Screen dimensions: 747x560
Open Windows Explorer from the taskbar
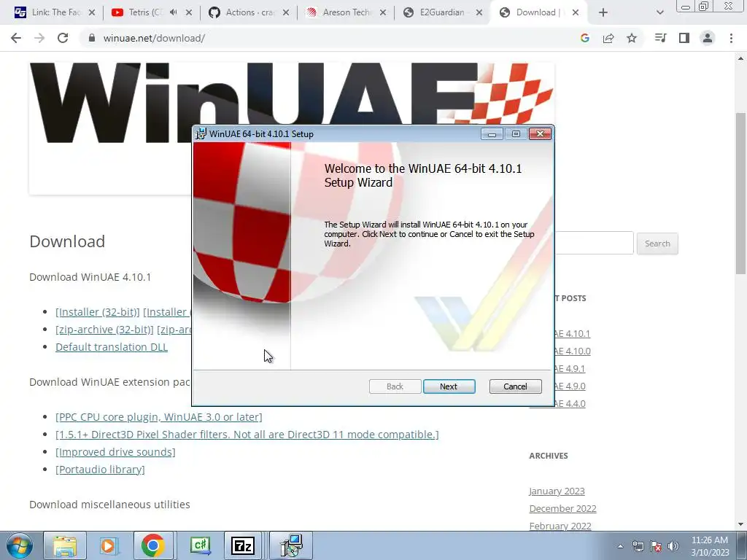[65, 545]
